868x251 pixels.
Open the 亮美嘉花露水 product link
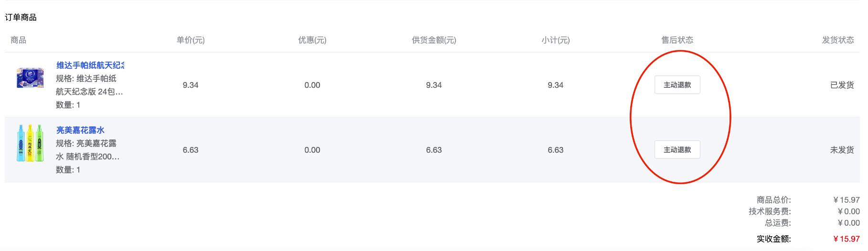[80, 130]
